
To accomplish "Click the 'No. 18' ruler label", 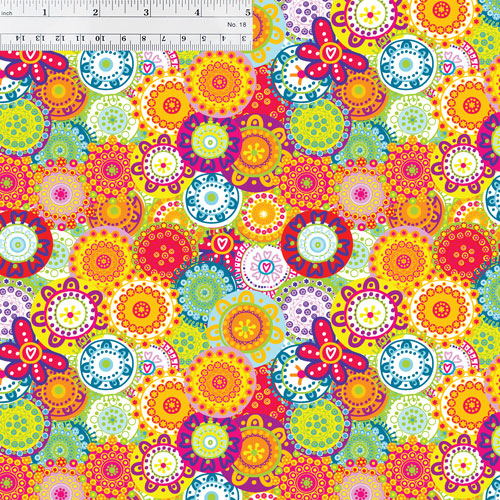I will (237, 25).
